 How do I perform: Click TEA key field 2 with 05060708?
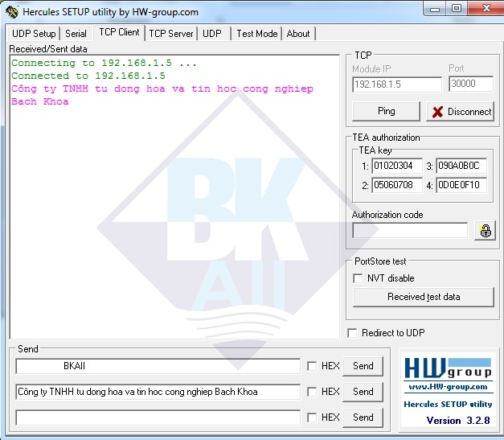397,185
